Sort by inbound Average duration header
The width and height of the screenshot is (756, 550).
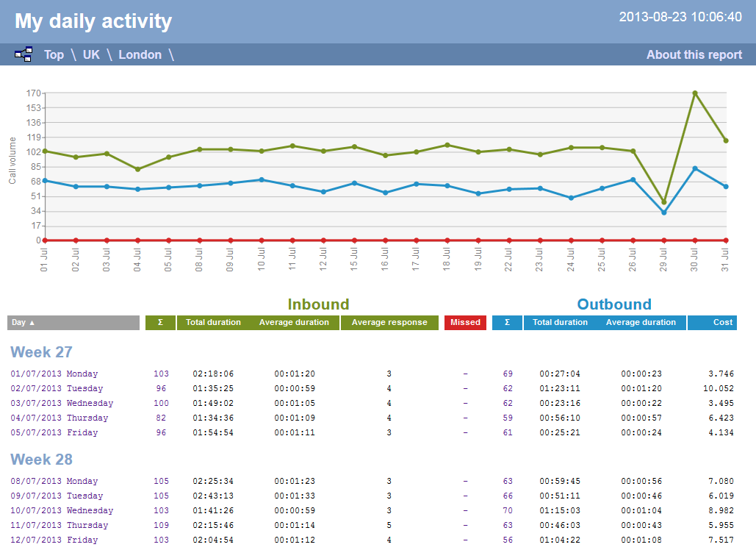point(294,322)
